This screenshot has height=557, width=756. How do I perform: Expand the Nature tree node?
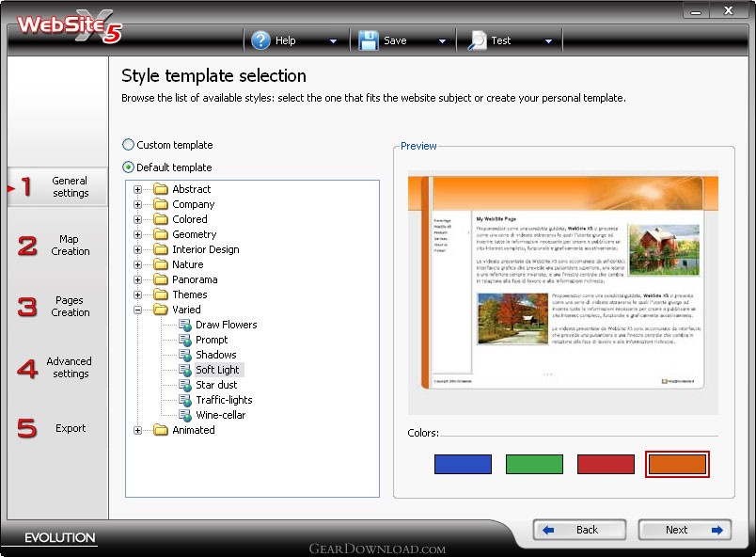[137, 264]
